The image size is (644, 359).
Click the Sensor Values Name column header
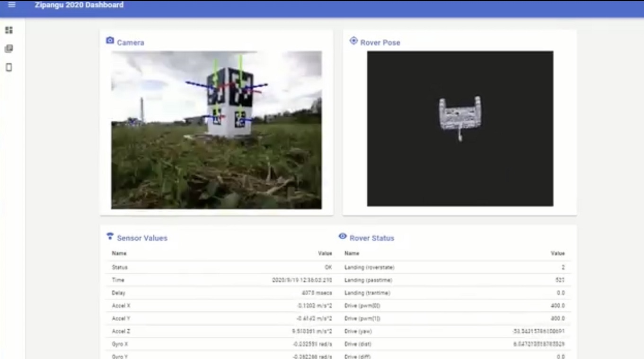(x=119, y=253)
